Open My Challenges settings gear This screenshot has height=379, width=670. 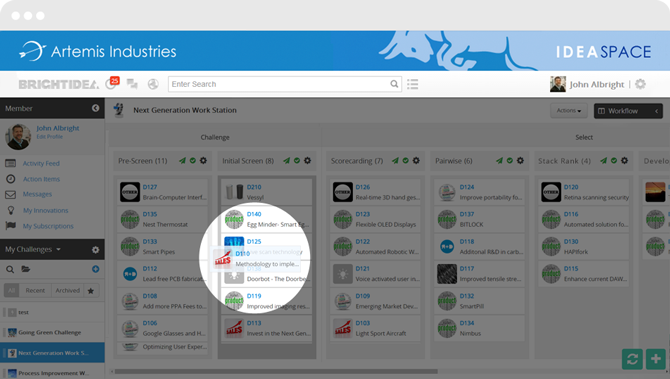tap(95, 250)
